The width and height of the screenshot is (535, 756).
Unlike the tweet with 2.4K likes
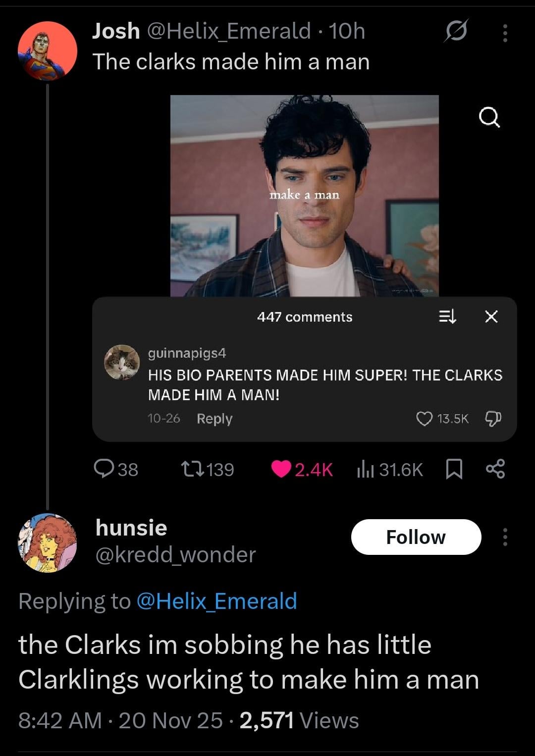[x=281, y=469]
